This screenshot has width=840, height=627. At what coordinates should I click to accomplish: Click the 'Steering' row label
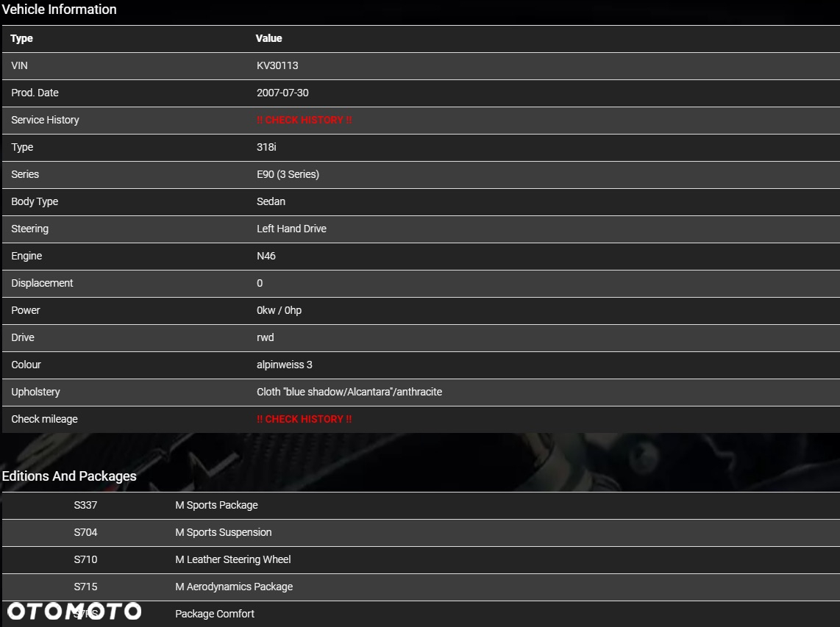pos(30,229)
